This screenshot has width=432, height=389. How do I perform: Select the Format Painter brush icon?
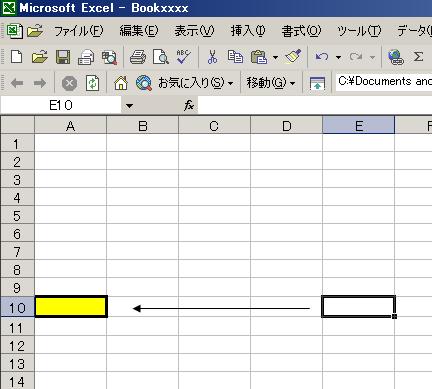click(x=293, y=57)
